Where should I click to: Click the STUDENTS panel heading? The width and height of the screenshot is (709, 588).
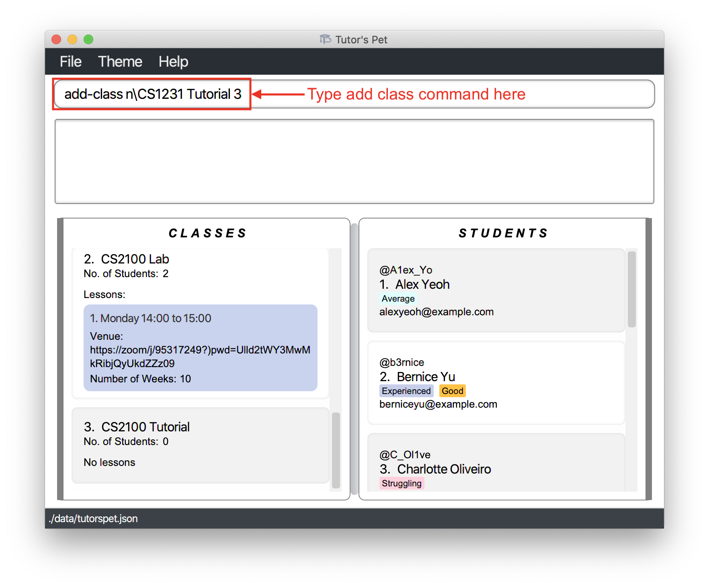pos(504,233)
